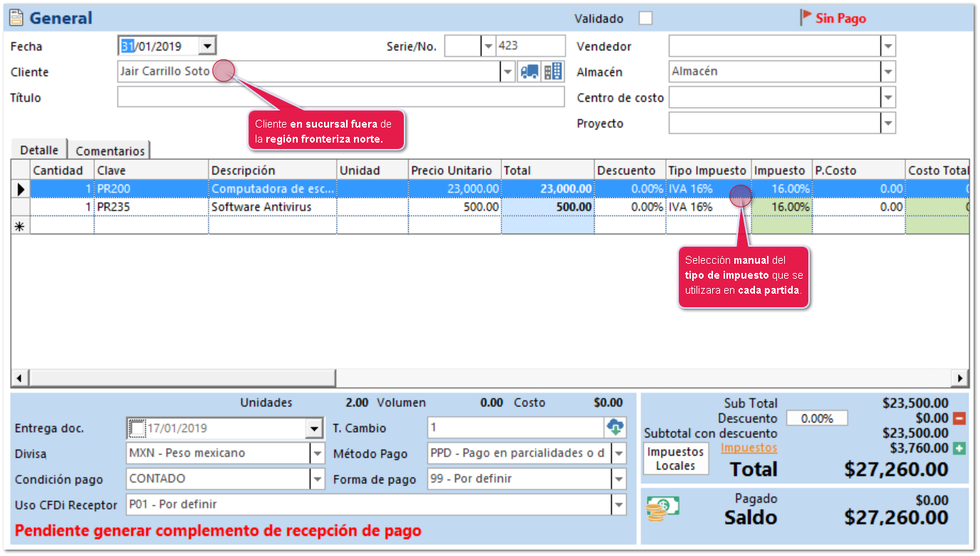The image size is (980, 556).
Task: Click the Unidad column header
Action: [x=372, y=170]
